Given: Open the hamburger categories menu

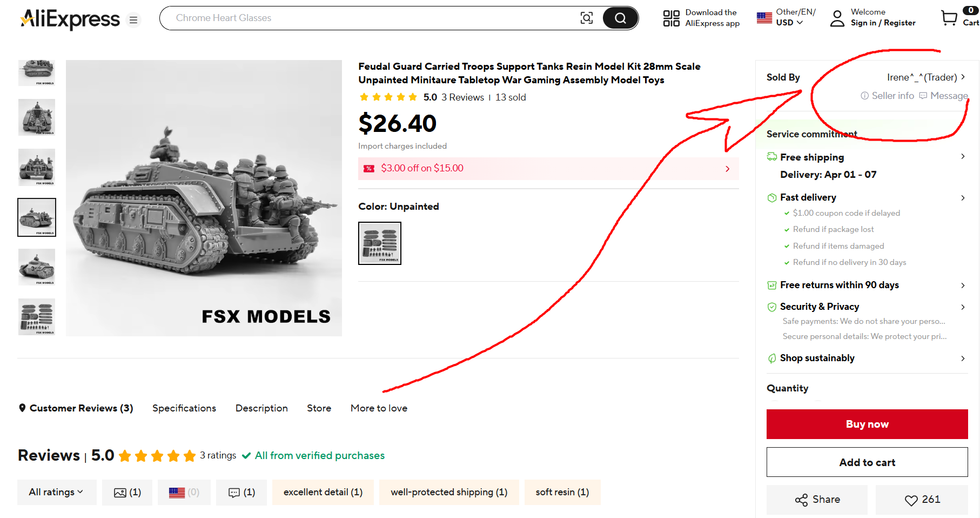Looking at the screenshot, I should click(133, 20).
